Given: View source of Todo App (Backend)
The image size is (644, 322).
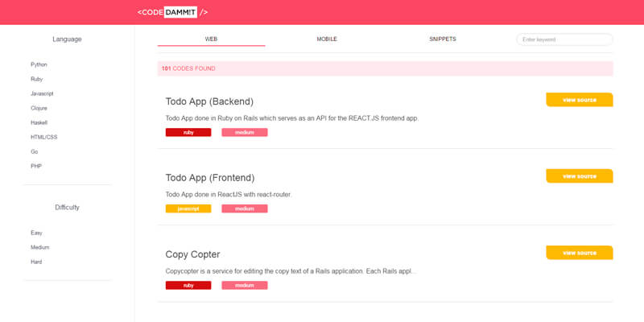Looking at the screenshot, I should pos(579,100).
